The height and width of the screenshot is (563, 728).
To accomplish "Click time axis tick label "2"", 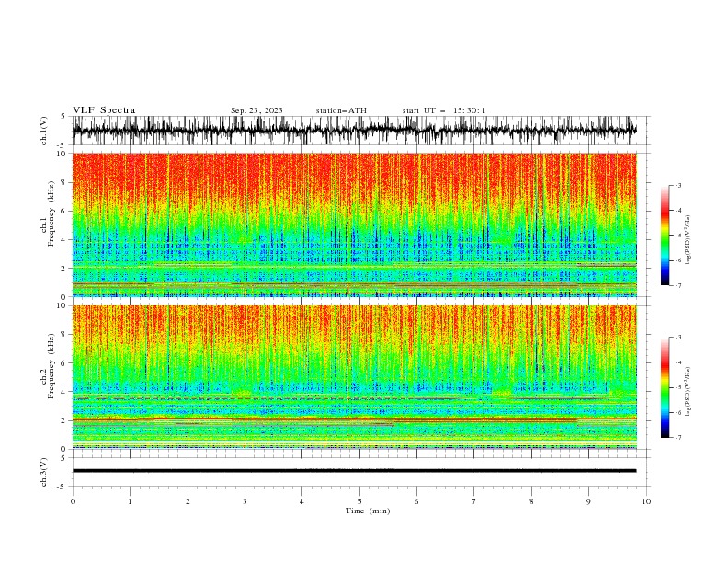I will (x=188, y=501).
